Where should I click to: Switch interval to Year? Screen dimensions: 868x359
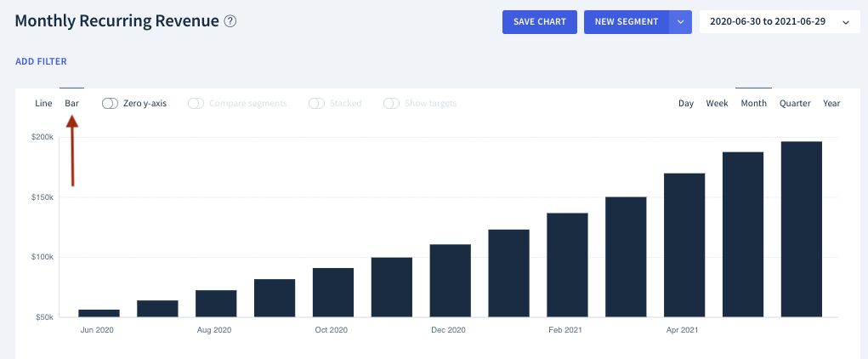click(x=831, y=103)
